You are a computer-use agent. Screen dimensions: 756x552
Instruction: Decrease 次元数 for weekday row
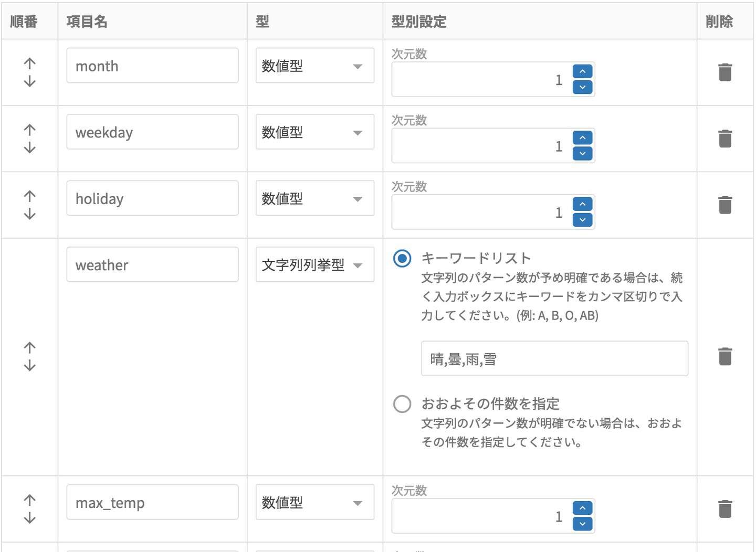pos(583,153)
